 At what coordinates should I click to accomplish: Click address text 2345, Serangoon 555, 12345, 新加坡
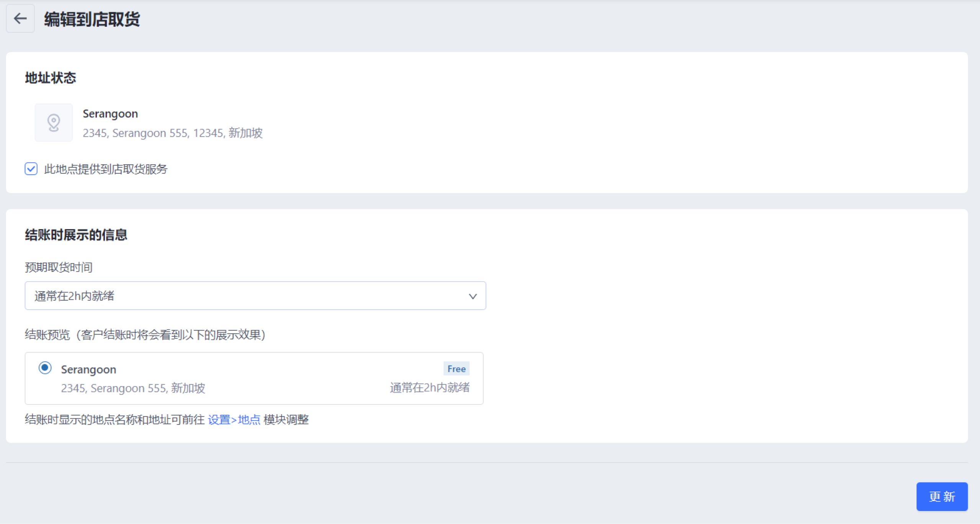coord(173,133)
